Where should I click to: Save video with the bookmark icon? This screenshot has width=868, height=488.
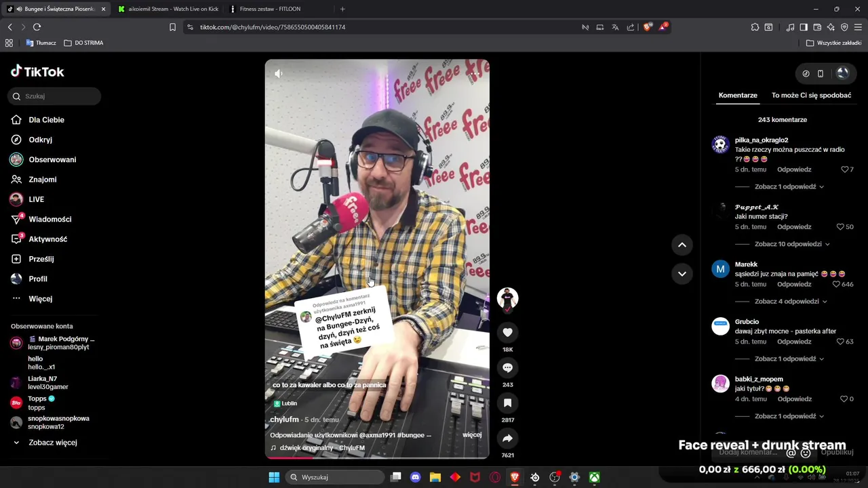(x=507, y=403)
